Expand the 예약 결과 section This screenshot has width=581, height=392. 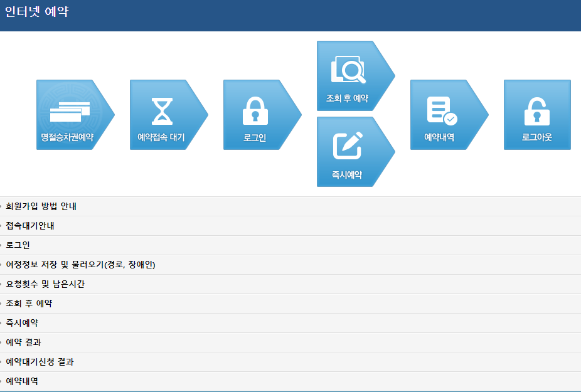point(290,342)
